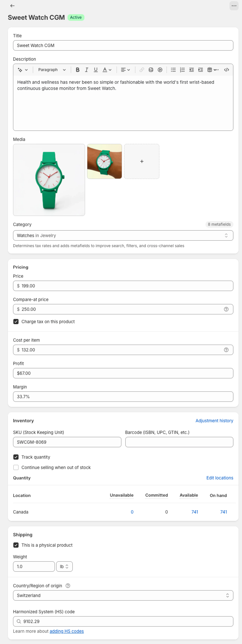
Task: Click the HS code search field
Action: (x=123, y=621)
